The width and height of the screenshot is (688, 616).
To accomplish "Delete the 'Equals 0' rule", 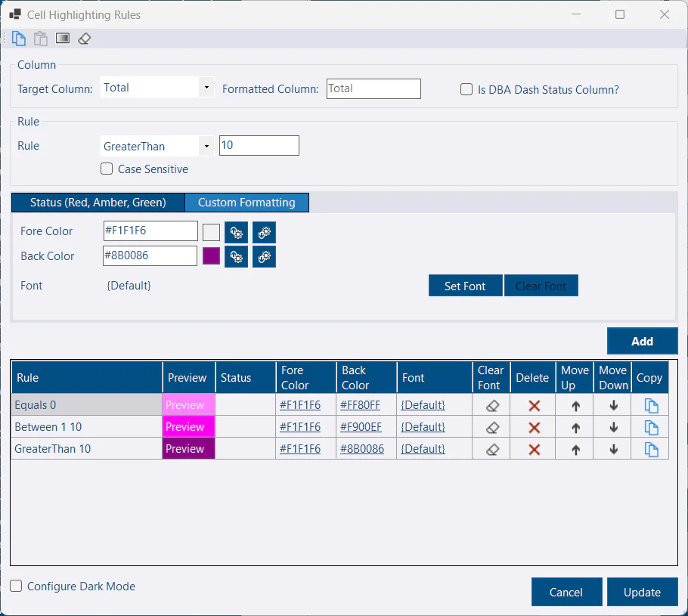I will coord(534,406).
